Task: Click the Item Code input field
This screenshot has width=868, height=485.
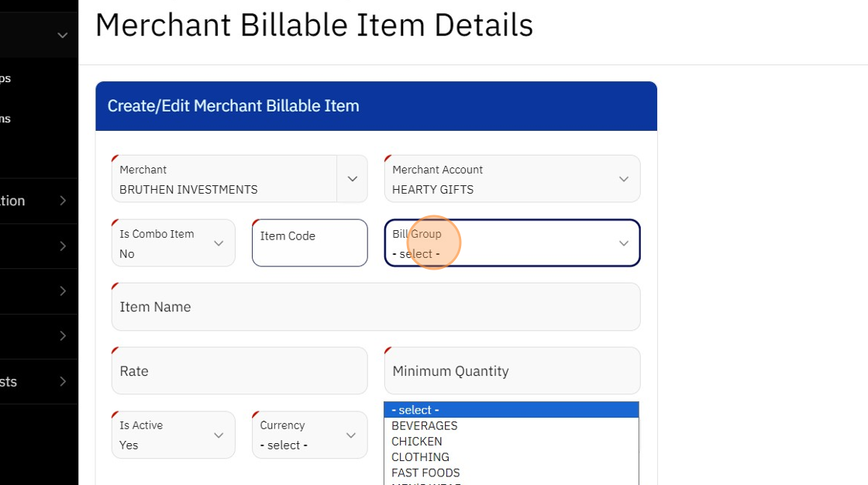Action: 309,243
